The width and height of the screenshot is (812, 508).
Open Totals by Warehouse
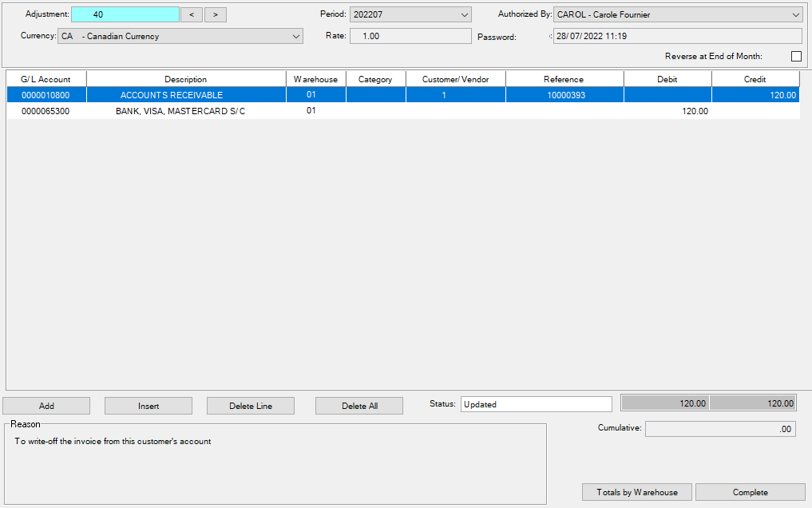tap(637, 492)
